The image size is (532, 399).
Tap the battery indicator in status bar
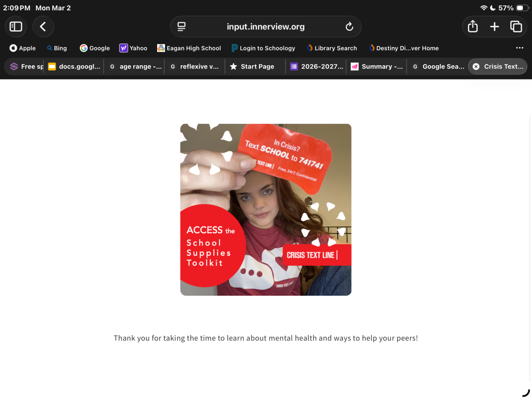(522, 8)
